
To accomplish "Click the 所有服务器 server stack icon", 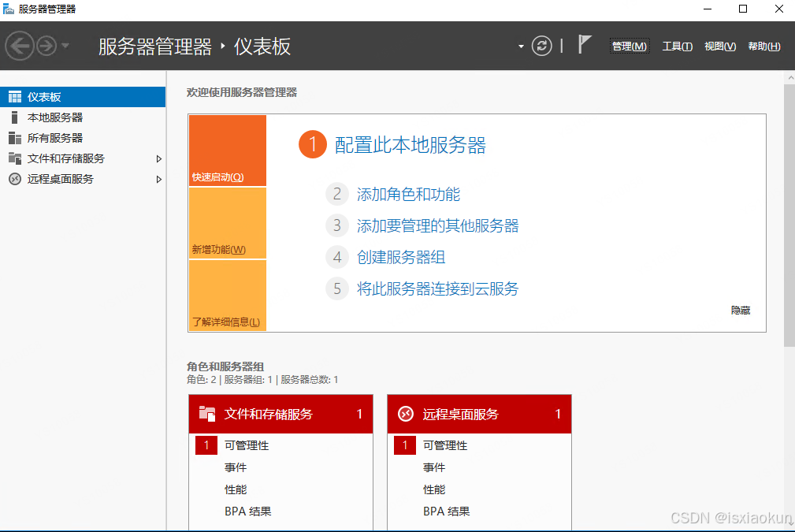I will [13, 137].
